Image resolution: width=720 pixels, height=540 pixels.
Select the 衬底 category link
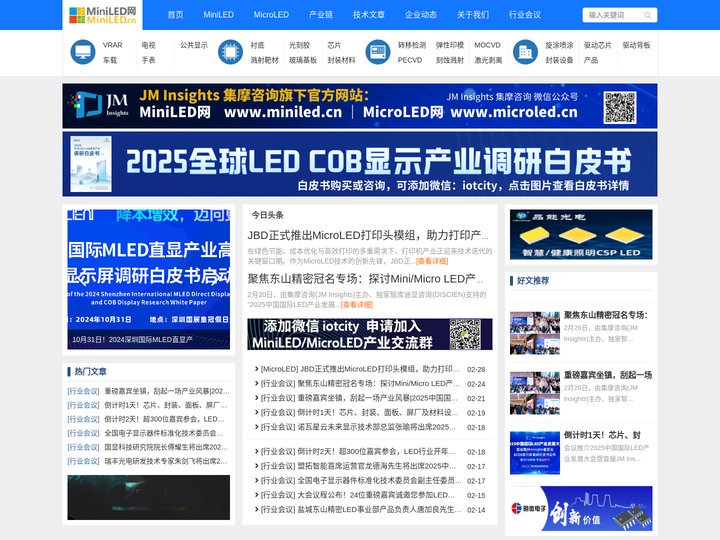pyautogui.click(x=257, y=45)
